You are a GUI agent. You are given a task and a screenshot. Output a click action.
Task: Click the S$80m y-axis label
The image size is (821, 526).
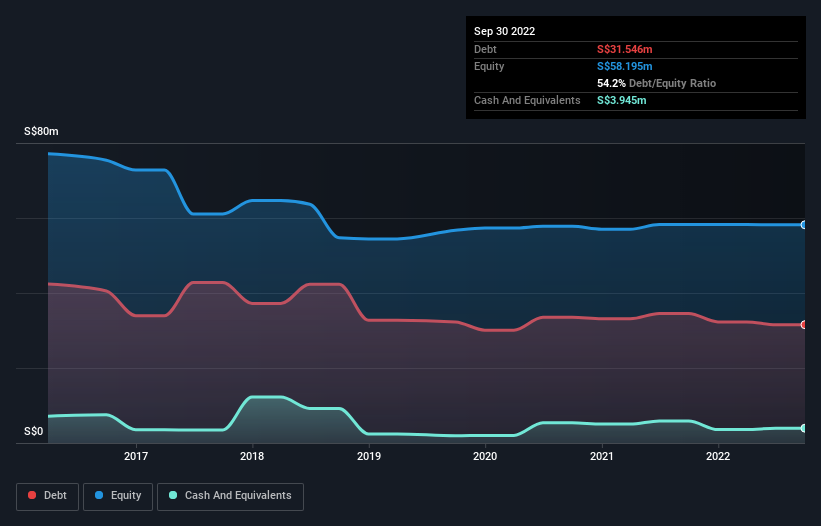41,131
